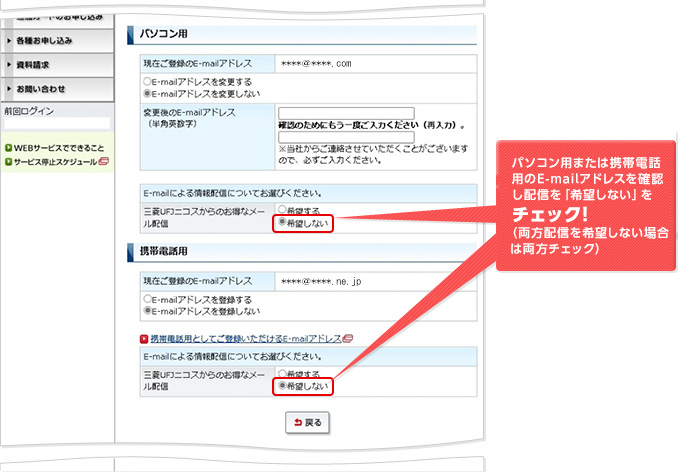Click the 前回ログイン label
Viewport: 679px width, 472px height.
click(29, 111)
